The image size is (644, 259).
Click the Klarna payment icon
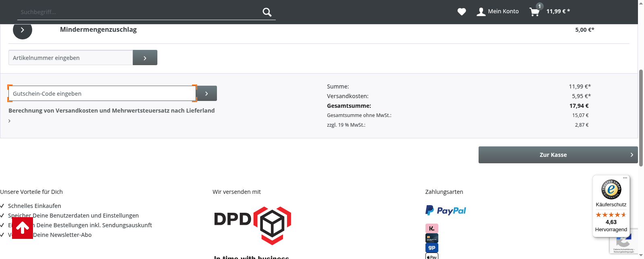tap(431, 228)
